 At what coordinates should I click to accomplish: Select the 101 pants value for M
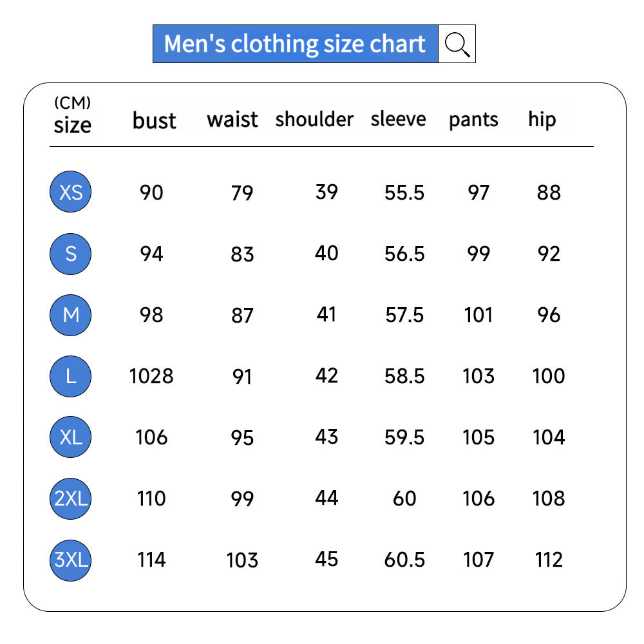click(x=478, y=315)
